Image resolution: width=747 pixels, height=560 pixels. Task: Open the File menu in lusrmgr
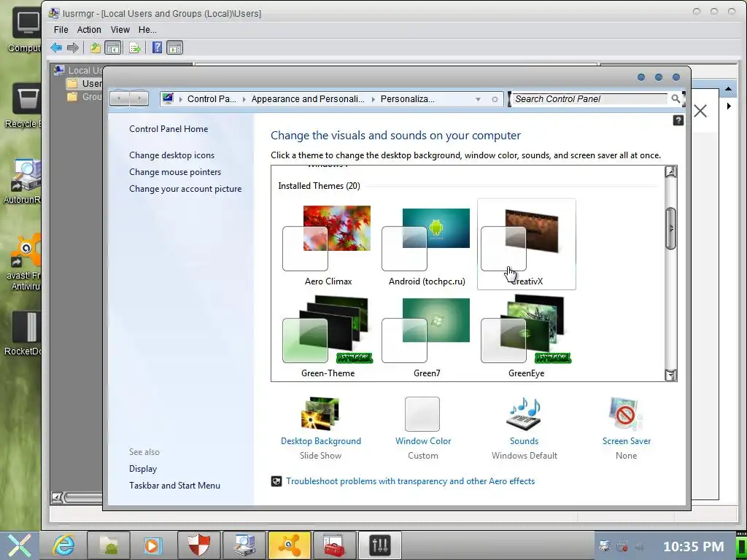(61, 29)
